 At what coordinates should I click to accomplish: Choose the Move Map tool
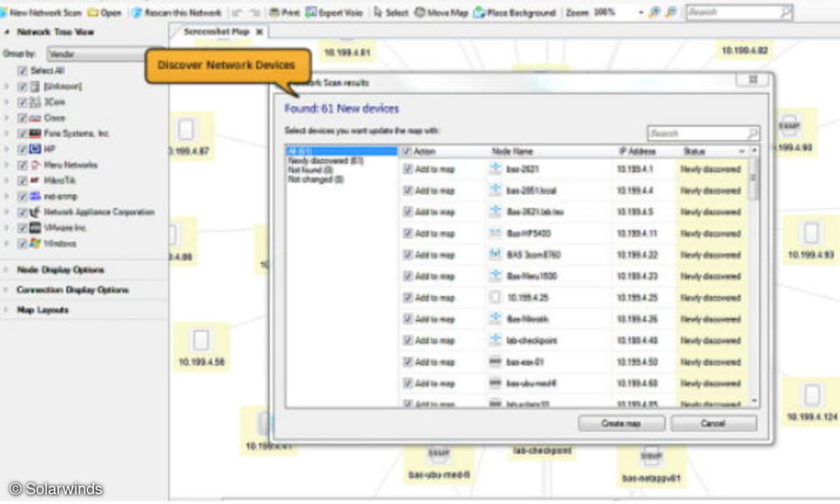442,13
